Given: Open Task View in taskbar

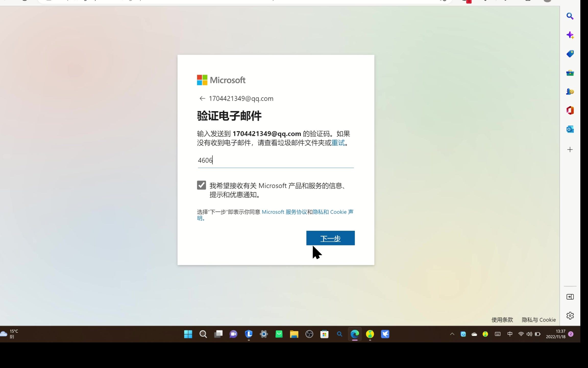Looking at the screenshot, I should coord(218,334).
